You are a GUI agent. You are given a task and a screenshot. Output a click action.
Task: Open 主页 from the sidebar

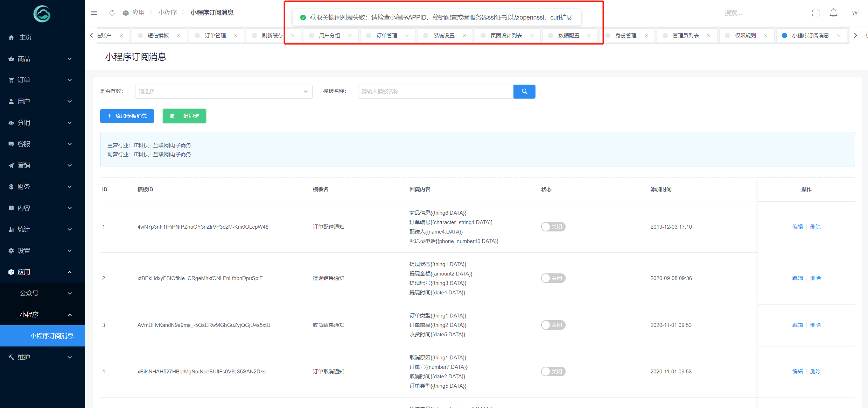pos(42,37)
